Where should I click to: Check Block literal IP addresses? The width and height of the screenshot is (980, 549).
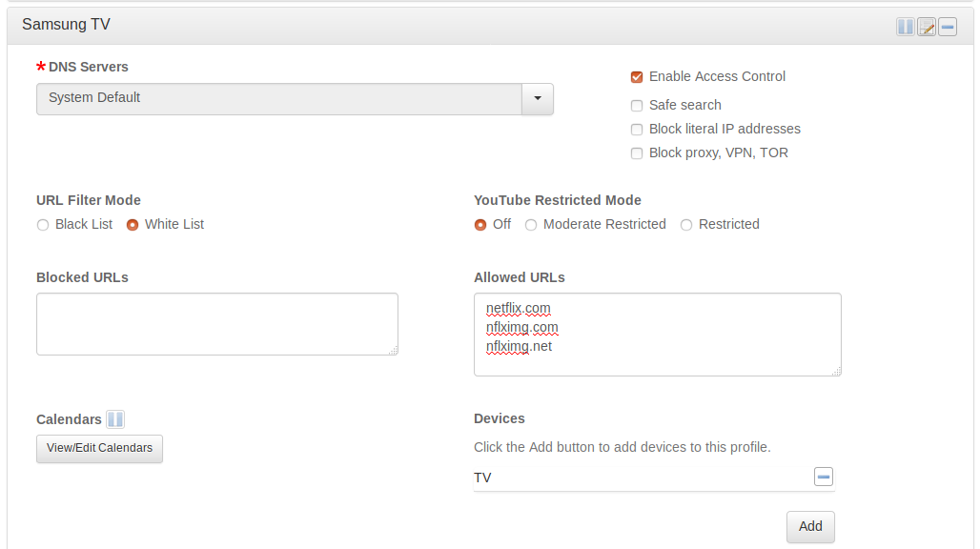click(637, 130)
